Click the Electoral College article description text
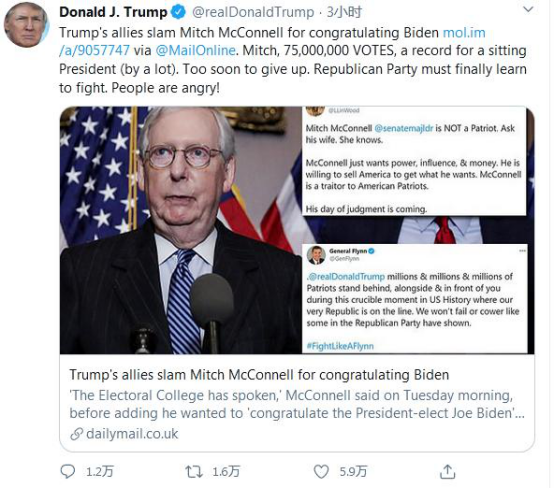Screen dimensions: 554x489 tap(297, 404)
